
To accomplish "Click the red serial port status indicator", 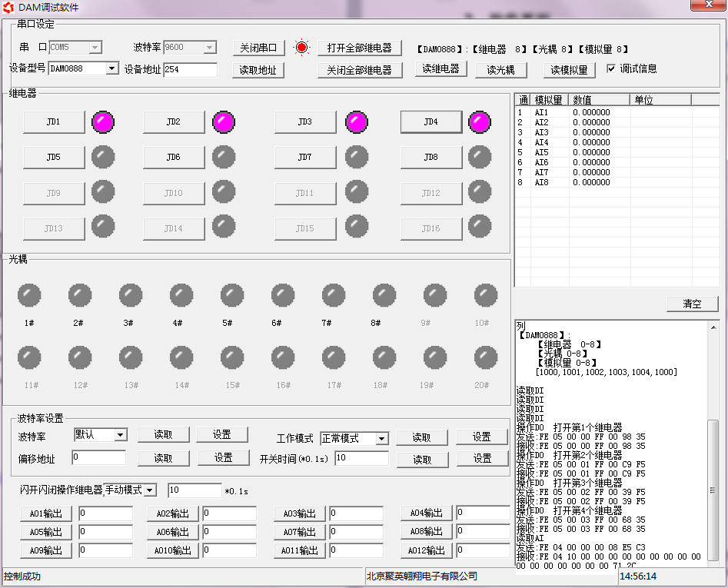I will [x=301, y=48].
